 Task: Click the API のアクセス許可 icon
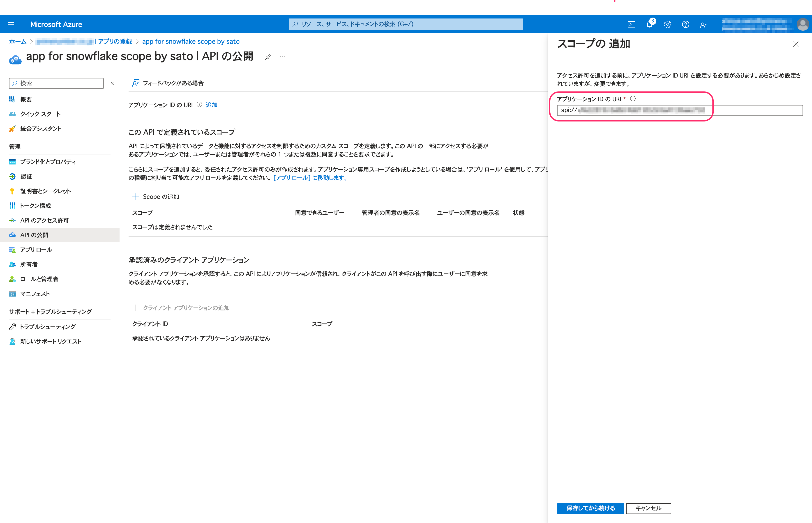click(x=12, y=220)
